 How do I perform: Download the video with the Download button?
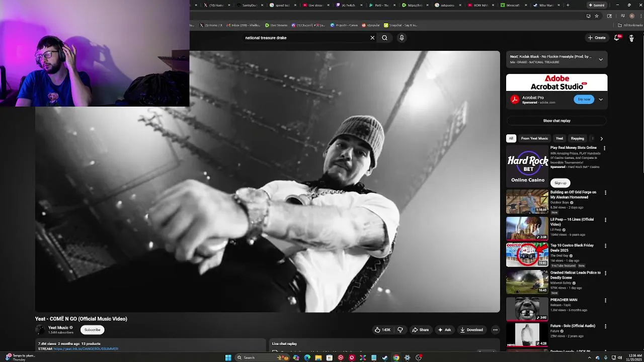click(471, 330)
